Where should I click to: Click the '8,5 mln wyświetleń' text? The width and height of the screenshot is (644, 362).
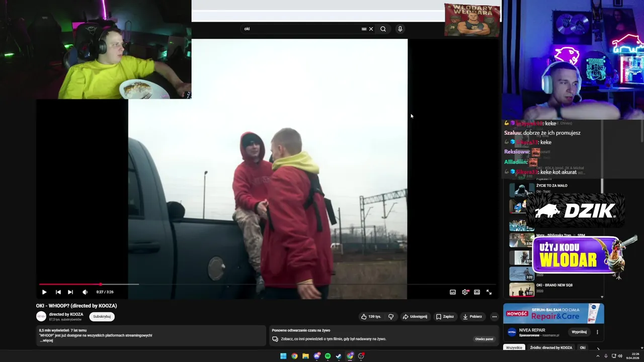tap(53, 330)
